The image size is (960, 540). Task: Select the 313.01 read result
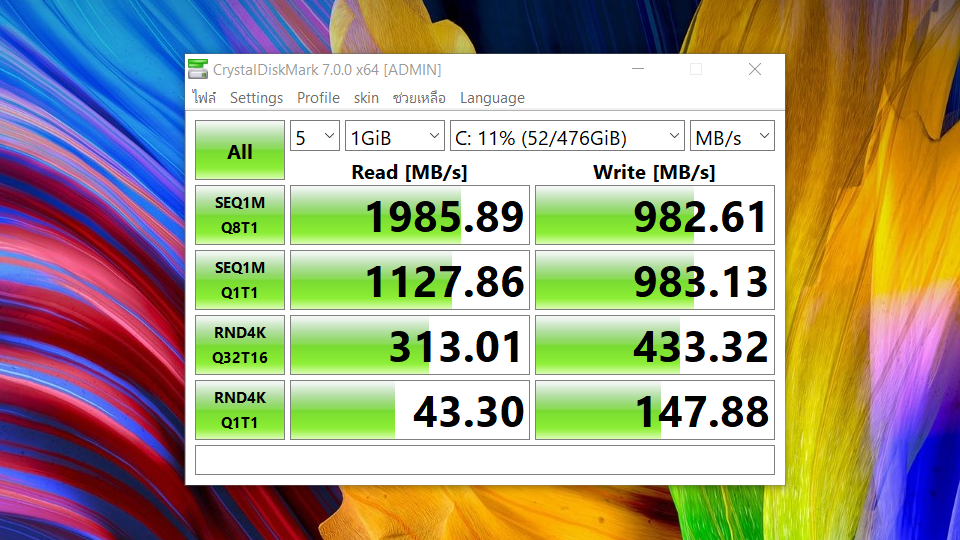coord(410,345)
